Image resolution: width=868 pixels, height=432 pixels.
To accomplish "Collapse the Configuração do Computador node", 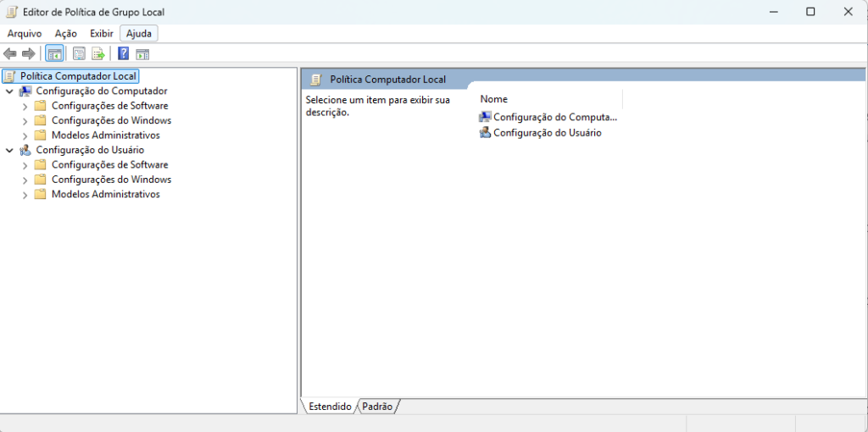I will [x=9, y=91].
